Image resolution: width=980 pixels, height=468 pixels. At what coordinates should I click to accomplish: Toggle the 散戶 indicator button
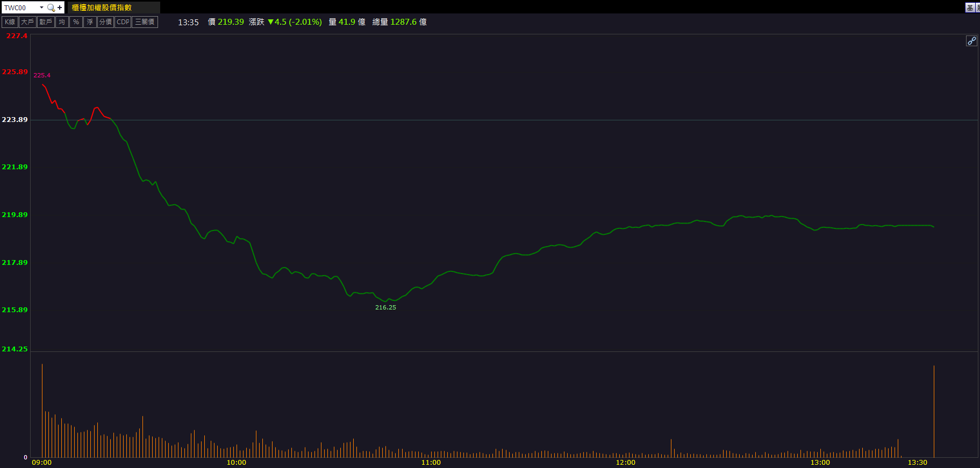pos(46,22)
